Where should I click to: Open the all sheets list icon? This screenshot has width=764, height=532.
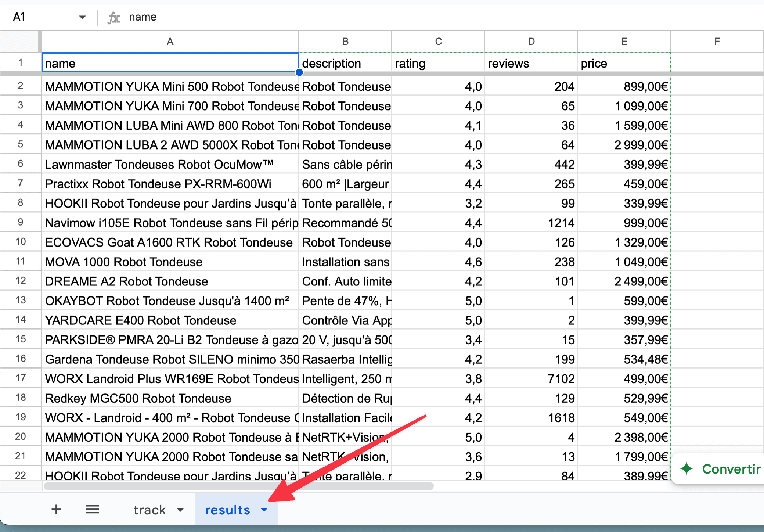coord(93,510)
